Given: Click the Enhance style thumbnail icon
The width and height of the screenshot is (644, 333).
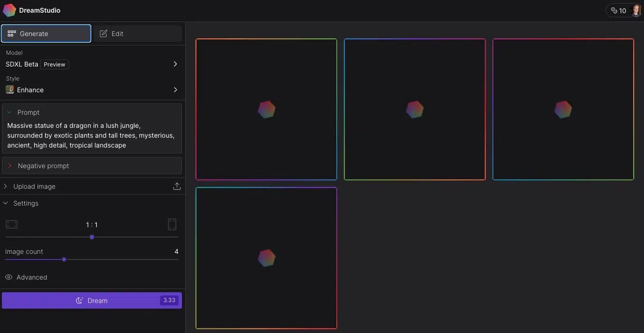Looking at the screenshot, I should (9, 89).
